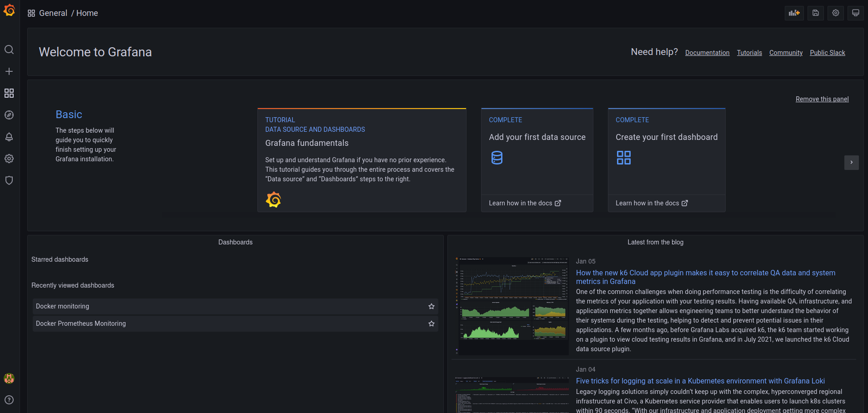
Task: Click the Latest from the blog panel title
Action: pos(655,242)
